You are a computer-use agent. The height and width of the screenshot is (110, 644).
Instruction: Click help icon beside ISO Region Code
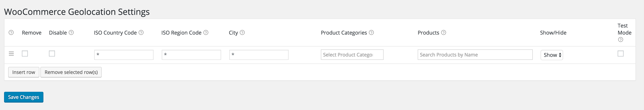[x=206, y=33]
